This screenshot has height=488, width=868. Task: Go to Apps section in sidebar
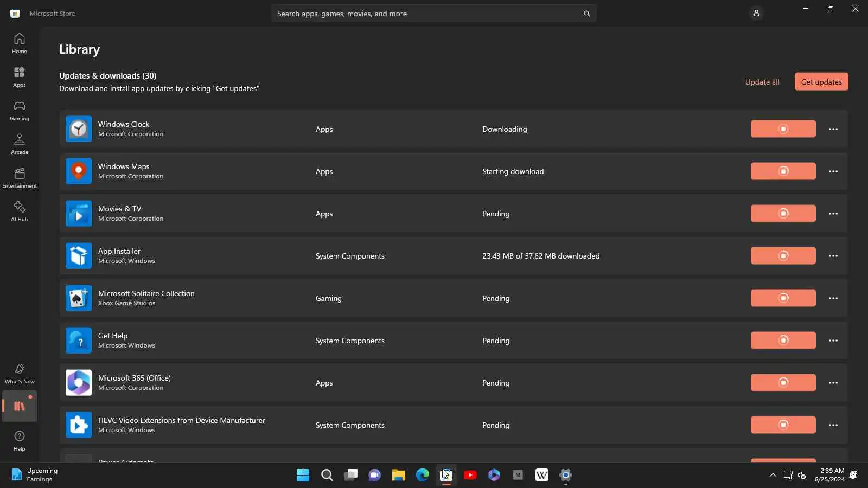(x=20, y=77)
